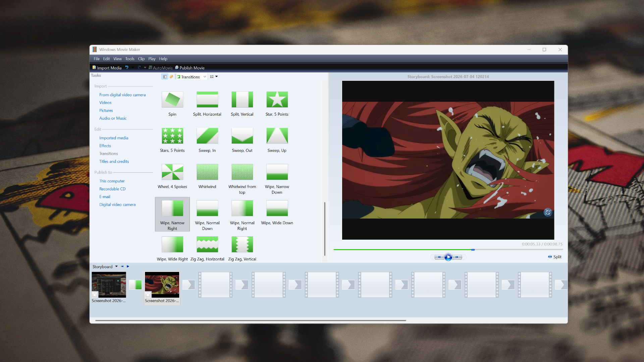Image resolution: width=644 pixels, height=362 pixels.
Task: Select the second storyboard clip thumbnail
Action: tap(162, 285)
